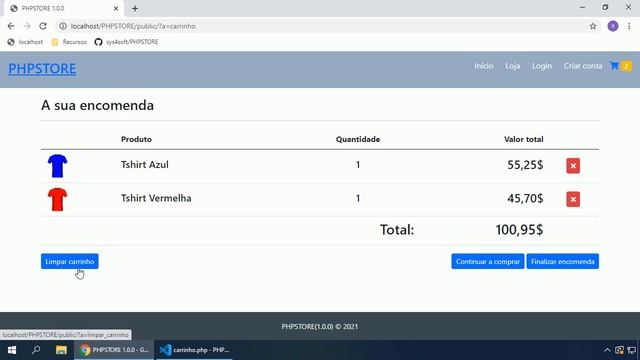This screenshot has width=640, height=360.
Task: Open File Explorer from the taskbar
Action: (x=61, y=350)
